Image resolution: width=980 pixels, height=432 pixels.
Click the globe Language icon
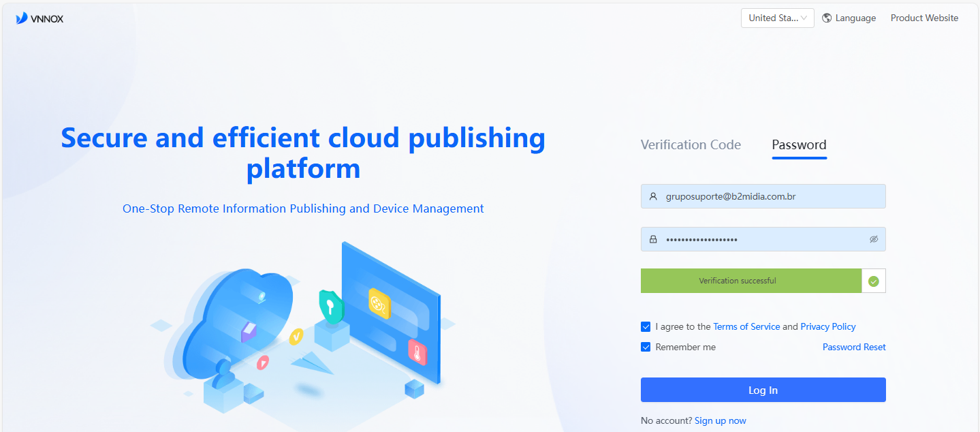pos(827,18)
